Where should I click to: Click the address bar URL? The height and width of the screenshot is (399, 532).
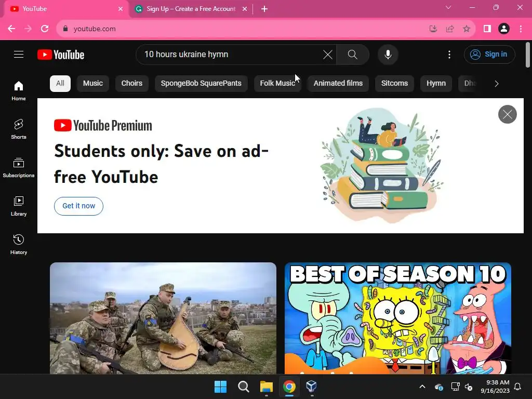95,29
